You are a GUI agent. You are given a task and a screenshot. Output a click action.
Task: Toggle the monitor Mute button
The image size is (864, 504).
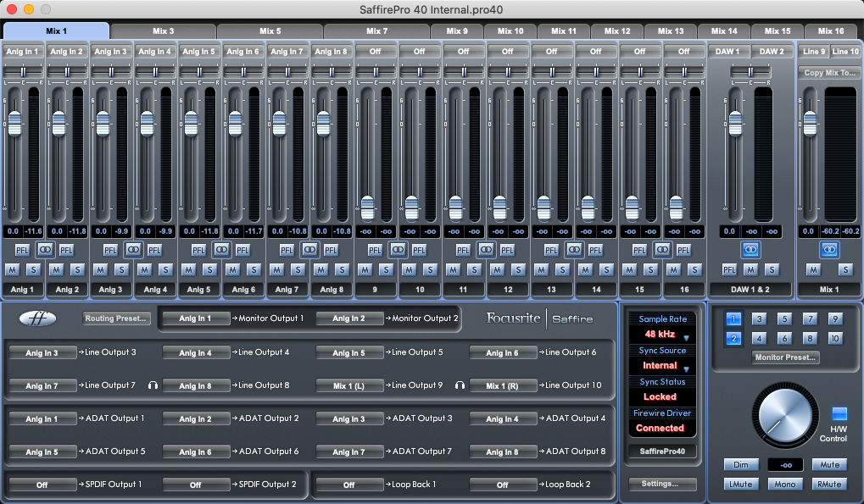pyautogui.click(x=829, y=465)
